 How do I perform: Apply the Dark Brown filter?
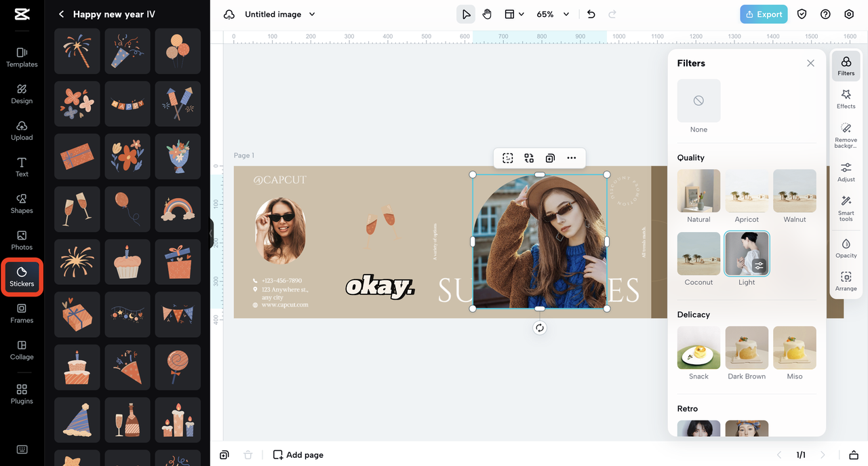point(747,348)
